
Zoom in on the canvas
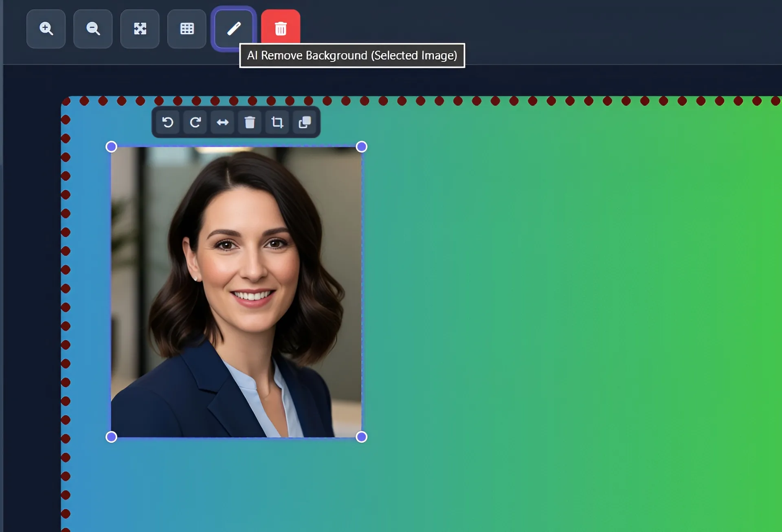point(46,29)
